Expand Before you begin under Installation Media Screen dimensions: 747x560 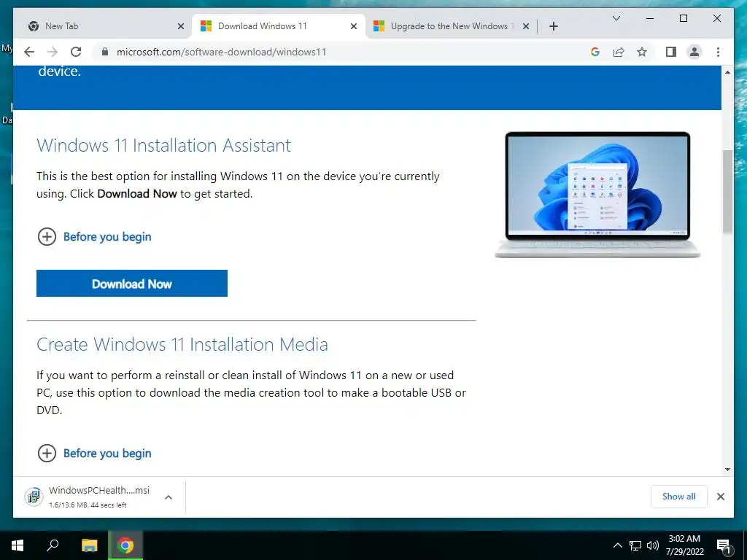[94, 453]
